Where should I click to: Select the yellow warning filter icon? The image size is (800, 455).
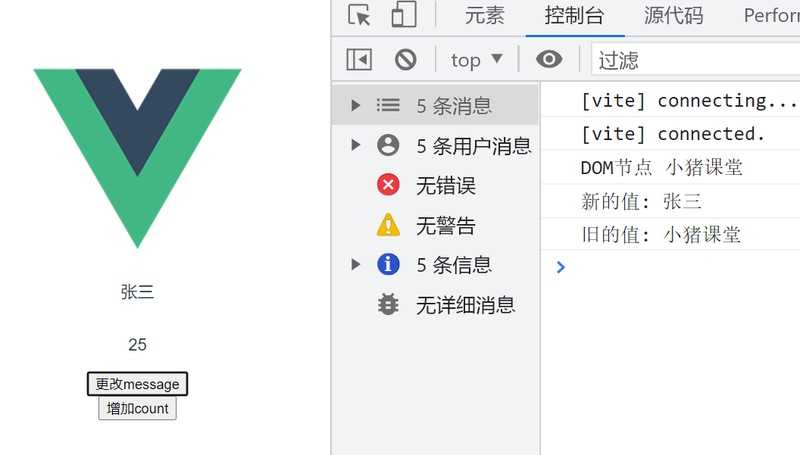click(388, 224)
